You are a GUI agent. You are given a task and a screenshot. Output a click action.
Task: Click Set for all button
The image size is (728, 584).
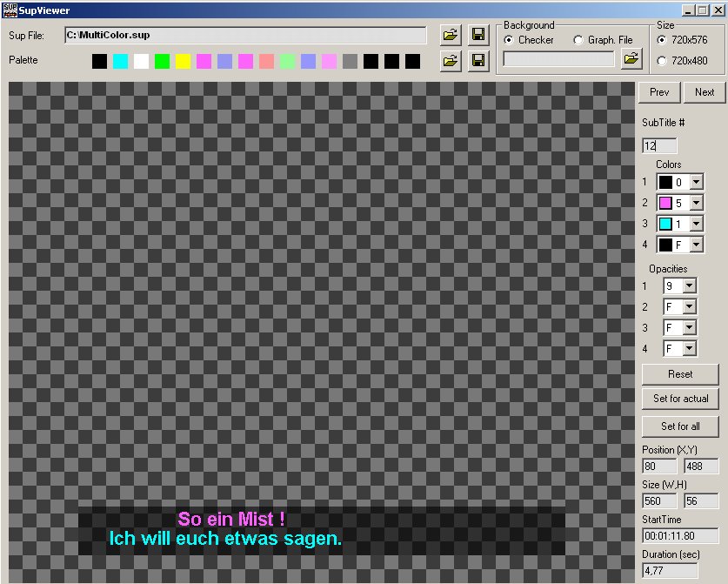(680, 426)
